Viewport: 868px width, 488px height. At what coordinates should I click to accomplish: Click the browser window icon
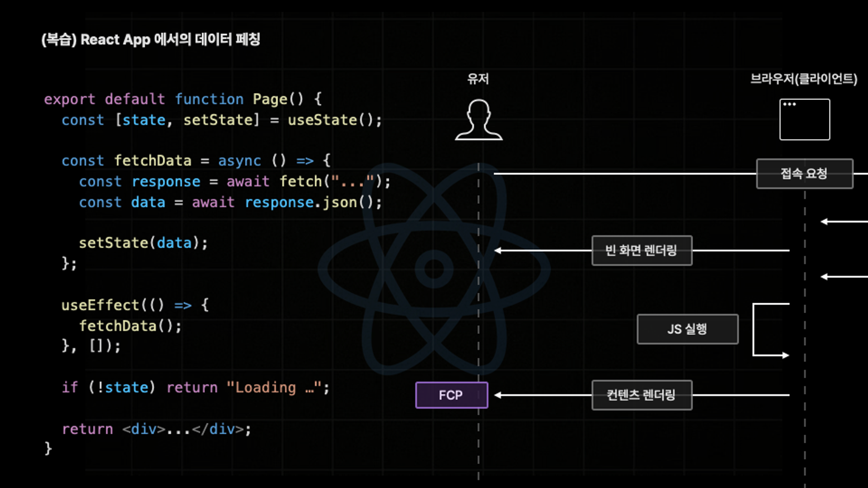pos(805,119)
